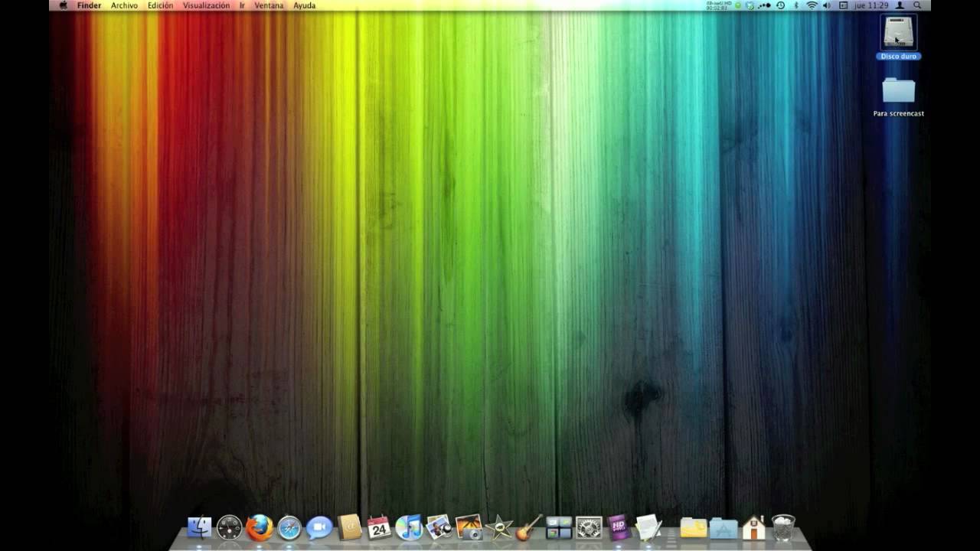Launch iTunes from the dock

[x=409, y=527]
